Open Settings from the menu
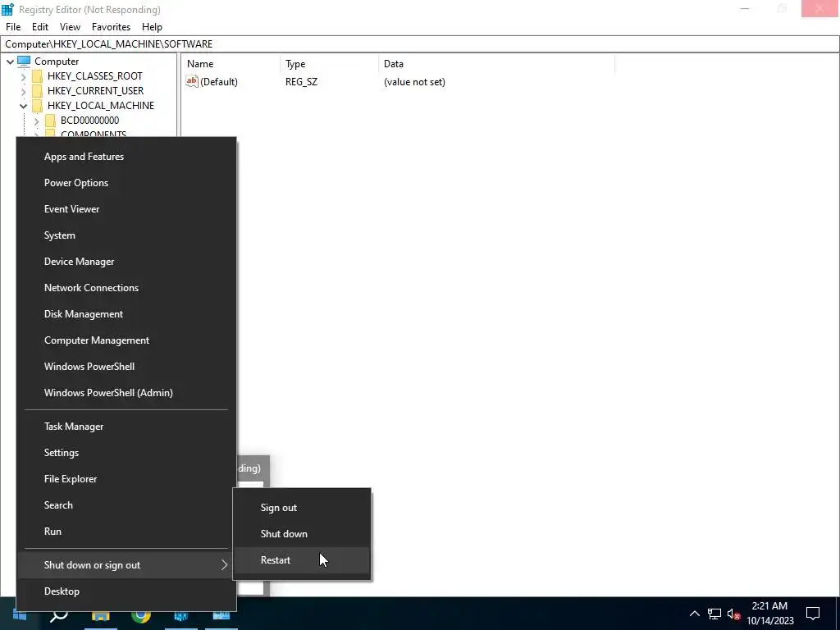 [x=126, y=453]
